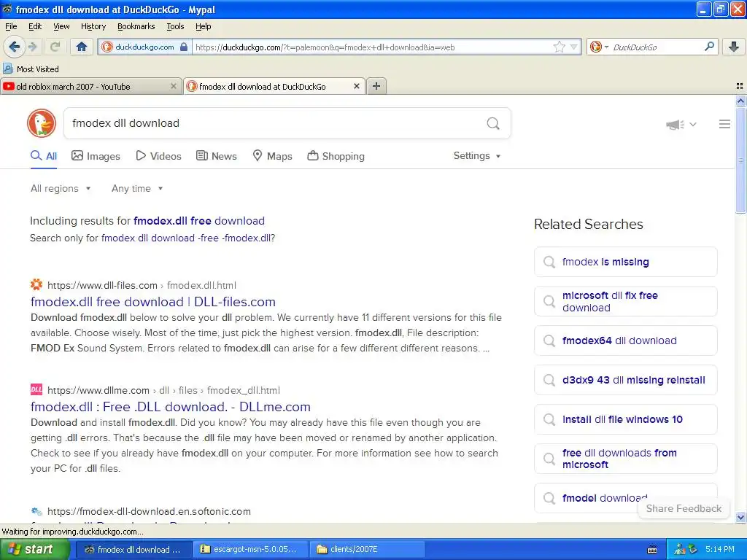Image resolution: width=747 pixels, height=560 pixels.
Task: Click the page scrollbar down arrow
Action: pyautogui.click(x=740, y=517)
